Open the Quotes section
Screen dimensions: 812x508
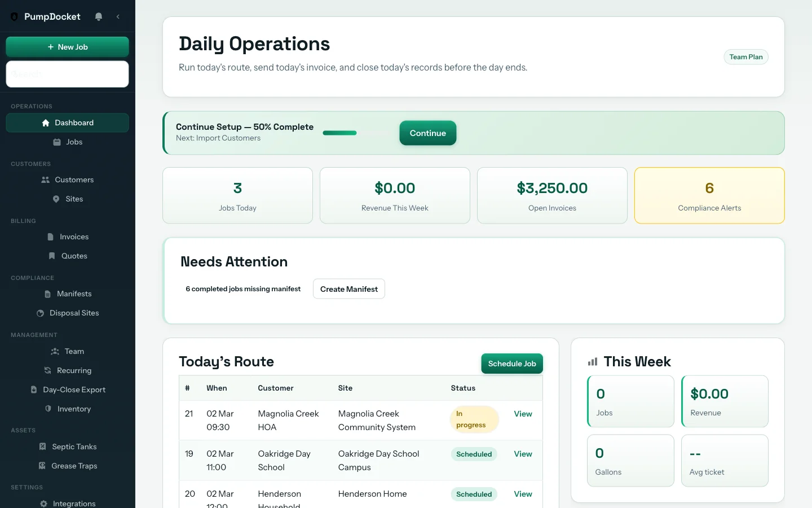point(73,256)
